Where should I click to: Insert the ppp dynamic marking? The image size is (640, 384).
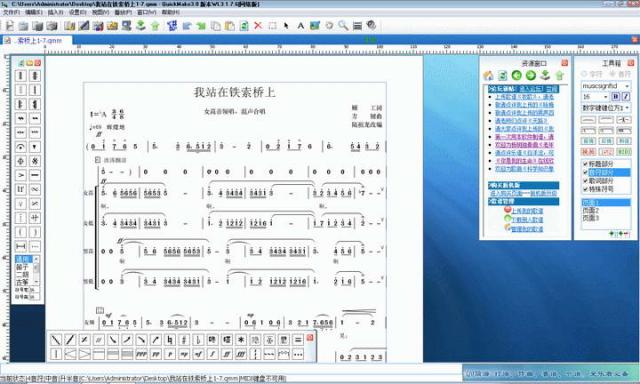point(141,354)
